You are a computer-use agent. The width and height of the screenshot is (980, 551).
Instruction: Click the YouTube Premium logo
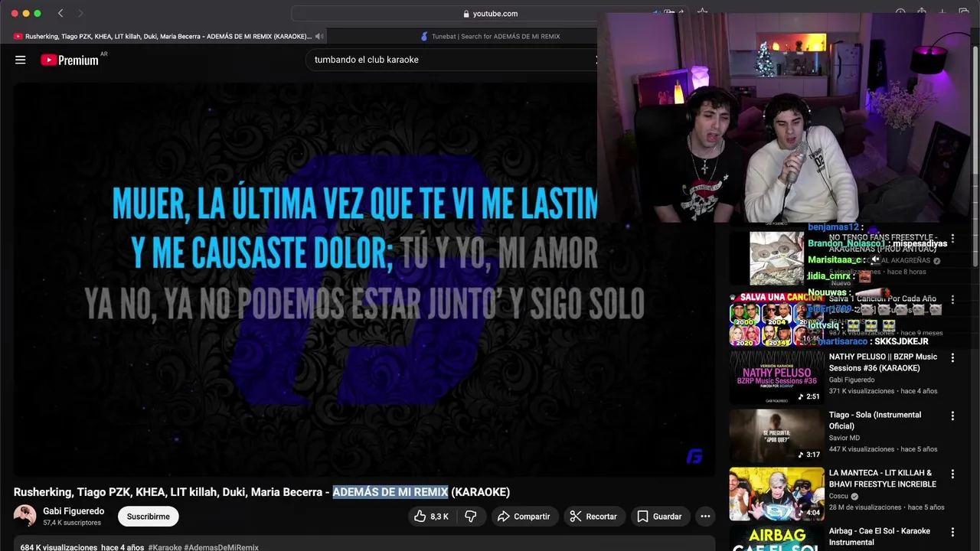70,60
